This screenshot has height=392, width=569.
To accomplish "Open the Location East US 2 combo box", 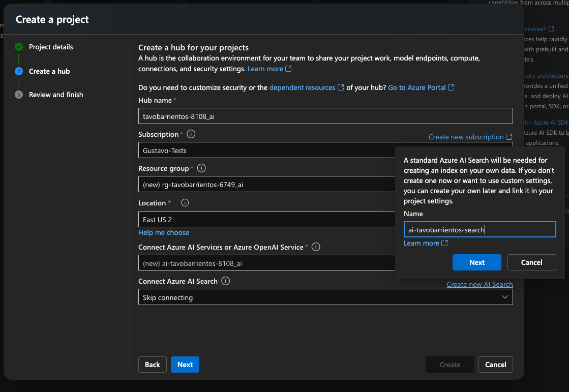I will coord(267,219).
